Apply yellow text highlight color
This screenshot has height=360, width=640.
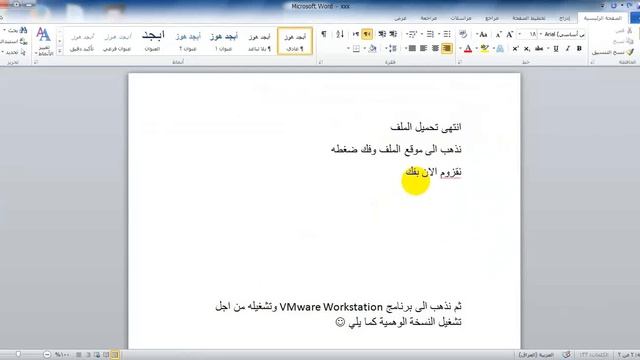click(x=484, y=49)
